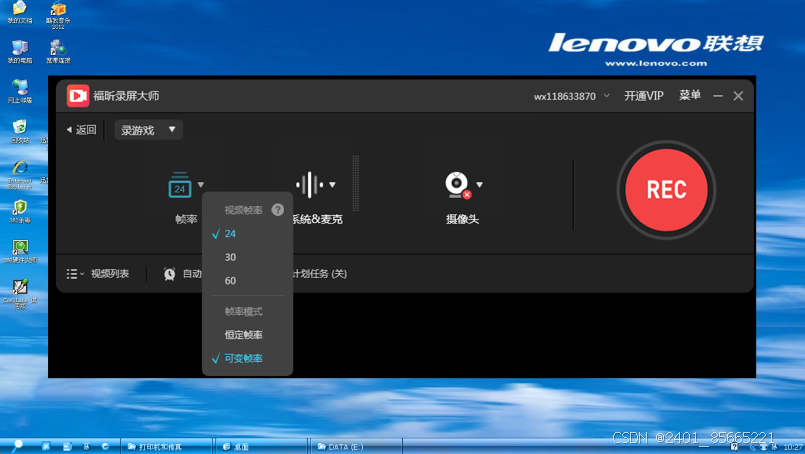Click the 打印机和传真 taskbar button
The width and height of the screenshot is (805, 454).
click(x=166, y=447)
